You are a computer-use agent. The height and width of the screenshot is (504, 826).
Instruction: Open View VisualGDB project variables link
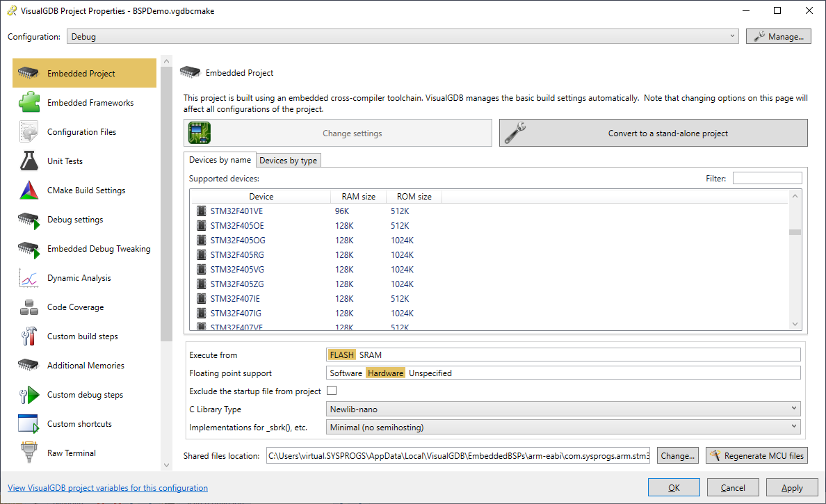108,488
